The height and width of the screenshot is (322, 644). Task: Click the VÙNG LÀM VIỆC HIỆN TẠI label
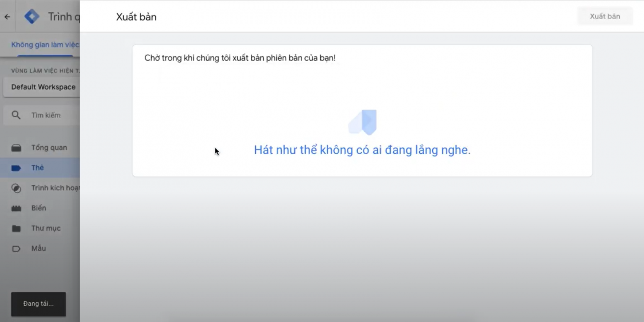click(45, 71)
